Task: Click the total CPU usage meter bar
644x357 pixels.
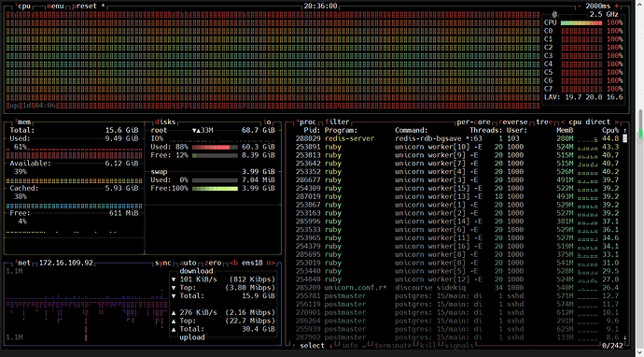Action: [581, 23]
